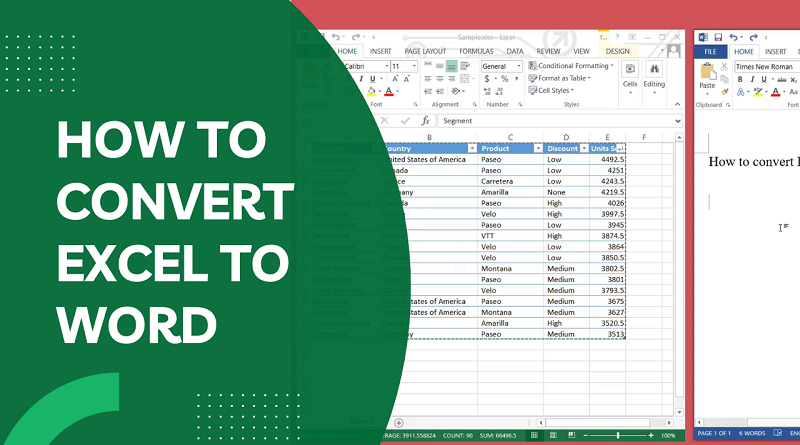Click Word Text Effects icon
Viewport: 800px width, 445px height.
point(740,92)
